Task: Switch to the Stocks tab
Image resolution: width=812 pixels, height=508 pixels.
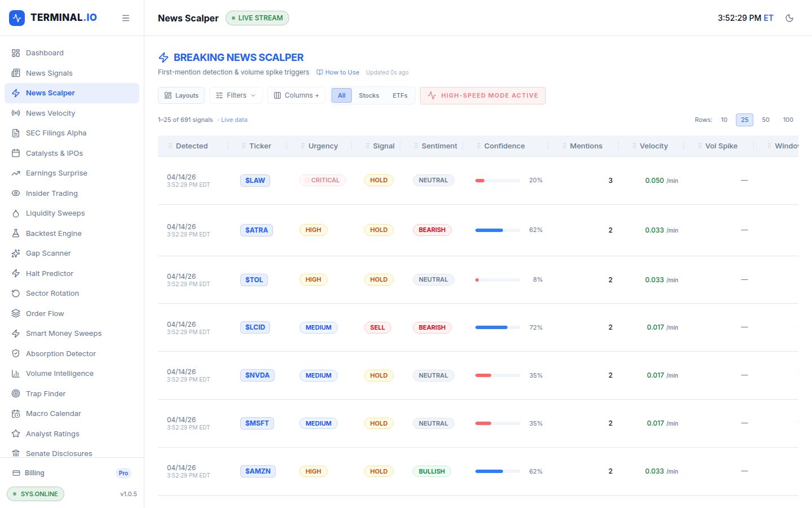Action: 369,95
